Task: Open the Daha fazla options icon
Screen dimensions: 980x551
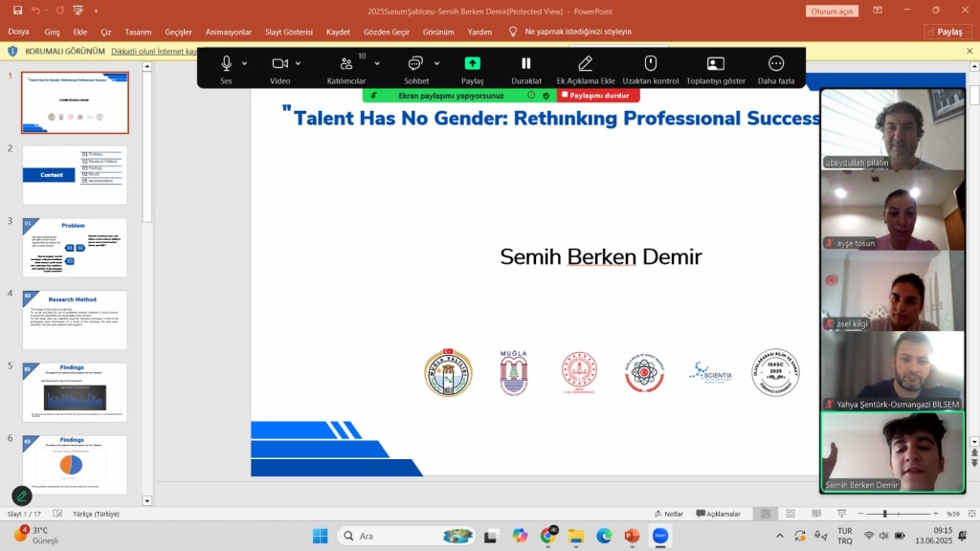Action: pyautogui.click(x=776, y=64)
